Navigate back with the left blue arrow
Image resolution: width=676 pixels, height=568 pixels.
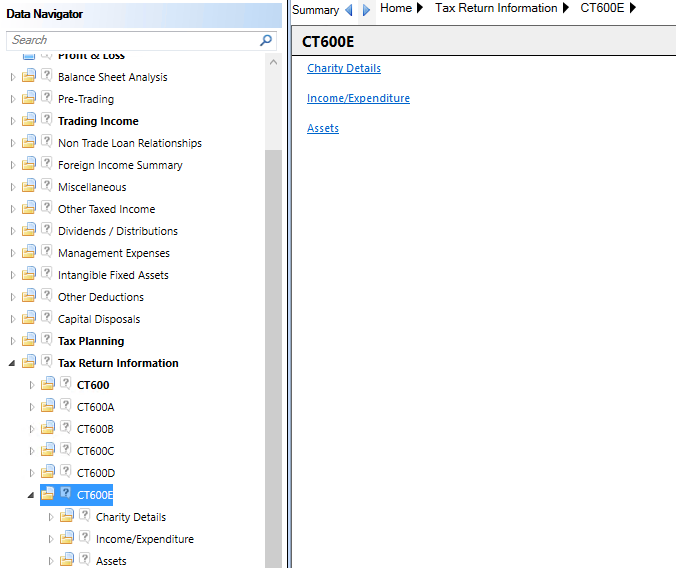coord(349,9)
